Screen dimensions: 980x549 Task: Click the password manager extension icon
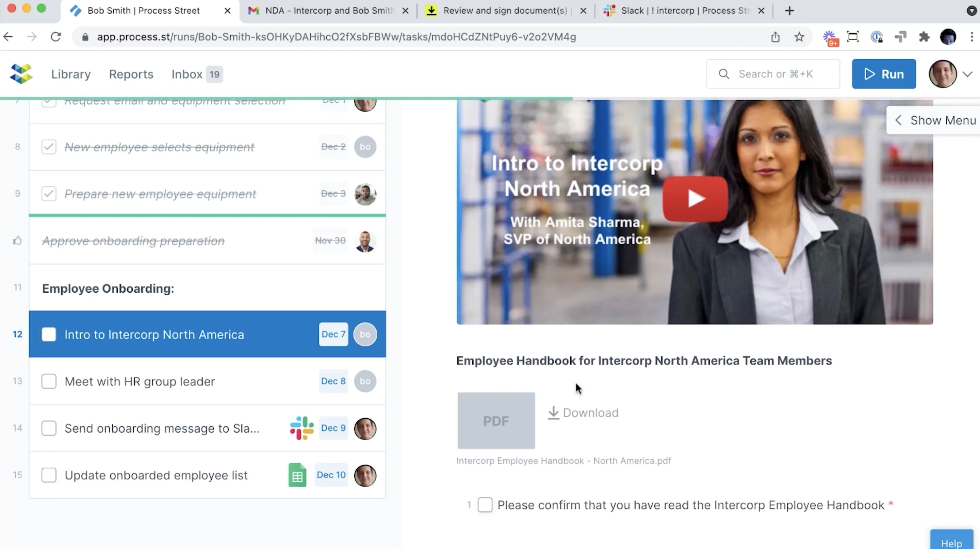(x=877, y=37)
